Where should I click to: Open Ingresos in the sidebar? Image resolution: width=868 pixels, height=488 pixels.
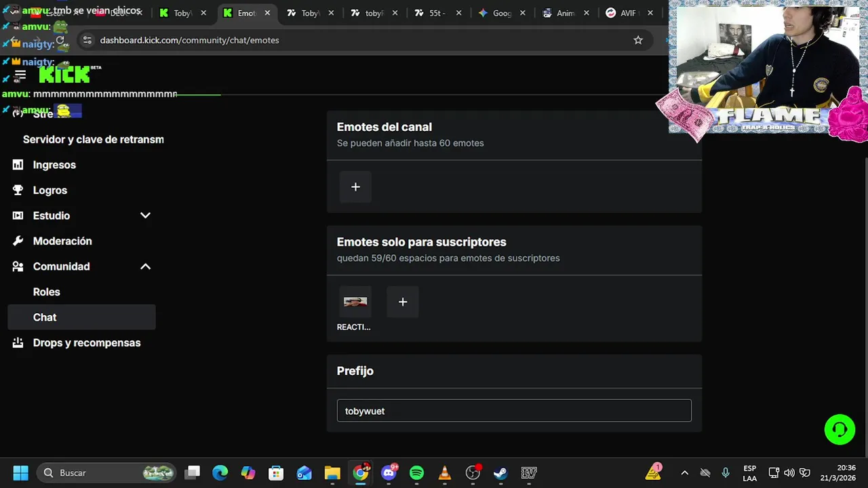tap(54, 165)
